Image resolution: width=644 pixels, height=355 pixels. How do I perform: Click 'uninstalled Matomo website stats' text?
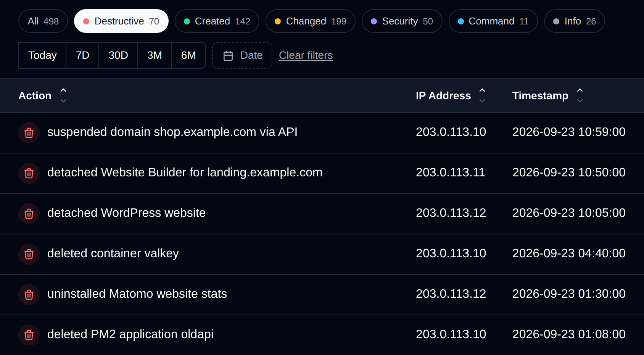137,294
